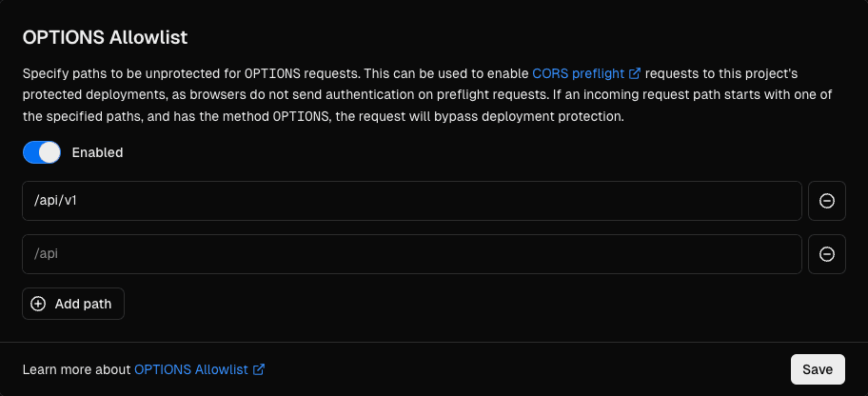Image resolution: width=868 pixels, height=396 pixels.
Task: Click the '/api/v1' text in first field
Action: 55,201
